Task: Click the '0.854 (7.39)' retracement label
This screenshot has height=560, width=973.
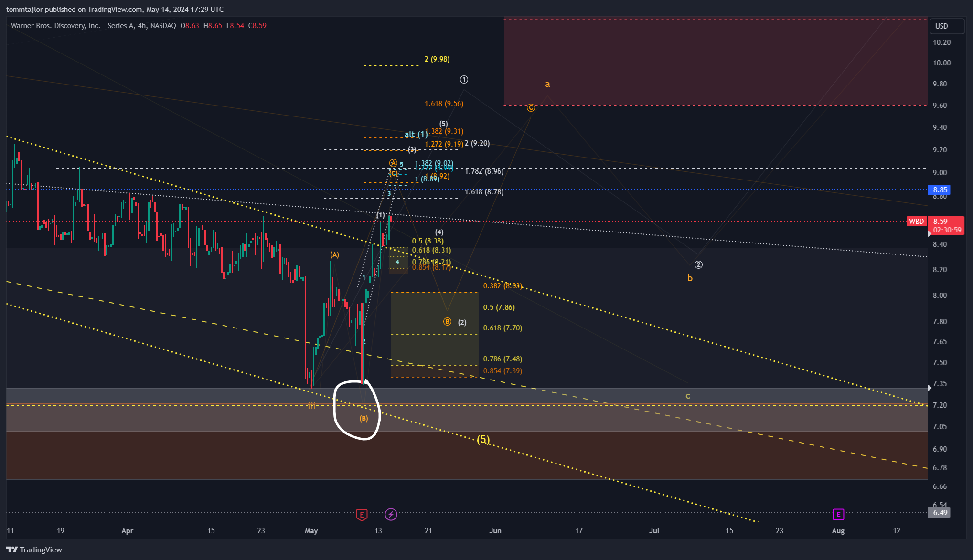Action: point(503,371)
